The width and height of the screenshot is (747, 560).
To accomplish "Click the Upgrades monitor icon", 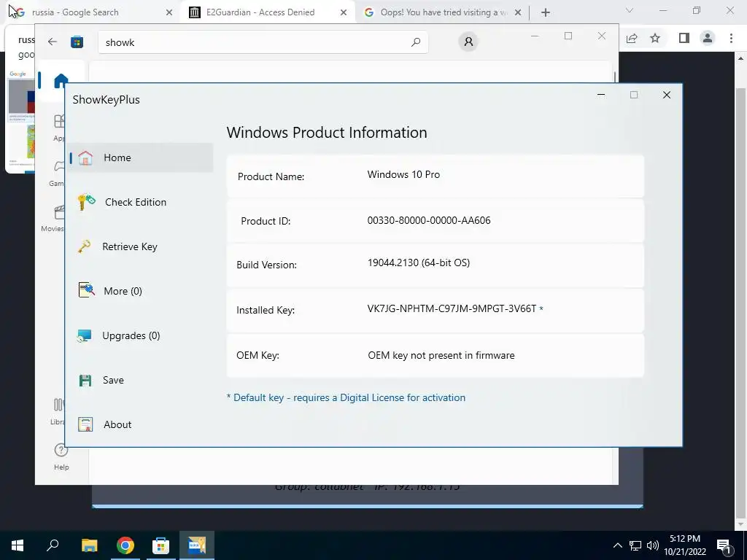I will (x=85, y=335).
